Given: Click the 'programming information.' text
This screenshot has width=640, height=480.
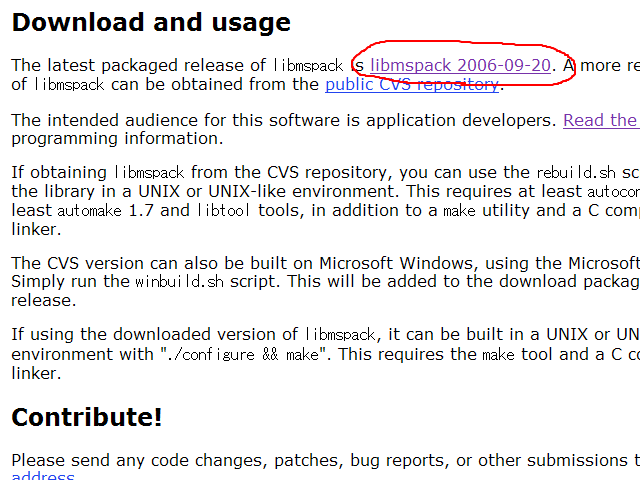Looking at the screenshot, I should point(117,139).
